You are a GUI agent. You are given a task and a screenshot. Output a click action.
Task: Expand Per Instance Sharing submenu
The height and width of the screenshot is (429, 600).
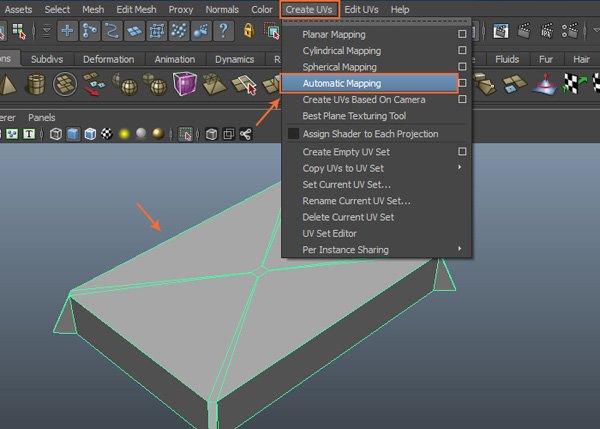point(460,249)
